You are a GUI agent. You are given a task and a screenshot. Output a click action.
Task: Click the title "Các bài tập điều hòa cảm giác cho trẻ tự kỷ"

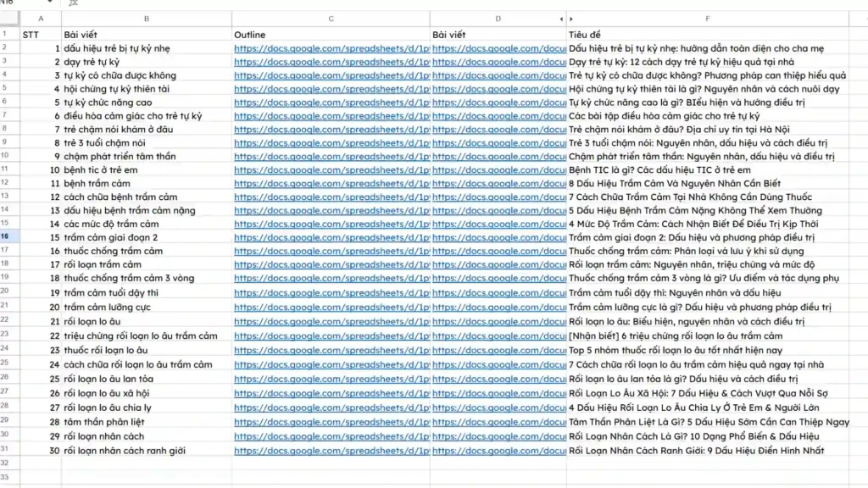(665, 116)
